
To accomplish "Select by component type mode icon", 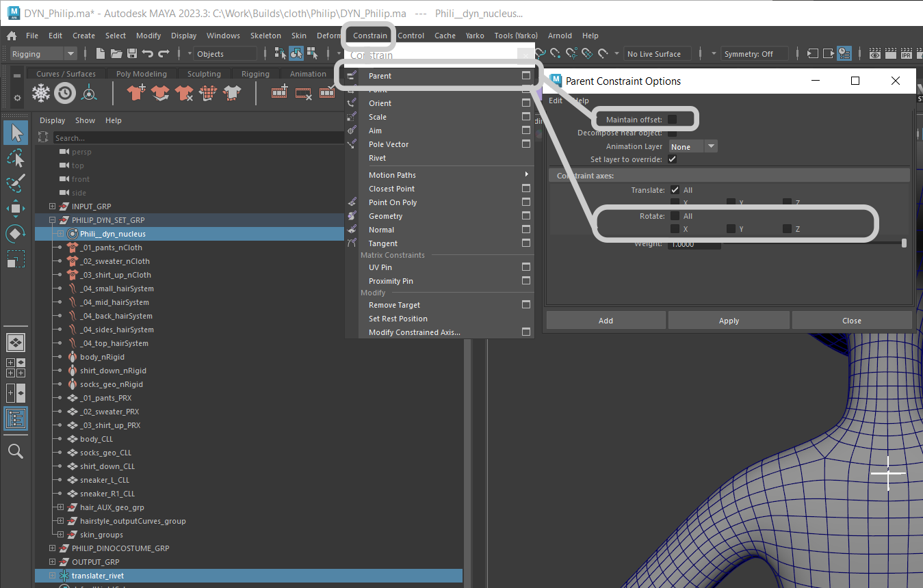I will pyautogui.click(x=312, y=53).
